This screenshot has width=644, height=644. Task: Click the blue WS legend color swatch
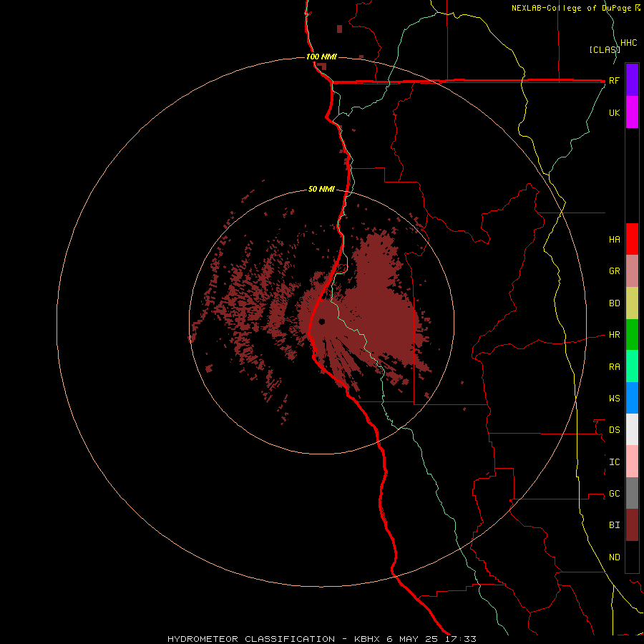coord(632,398)
